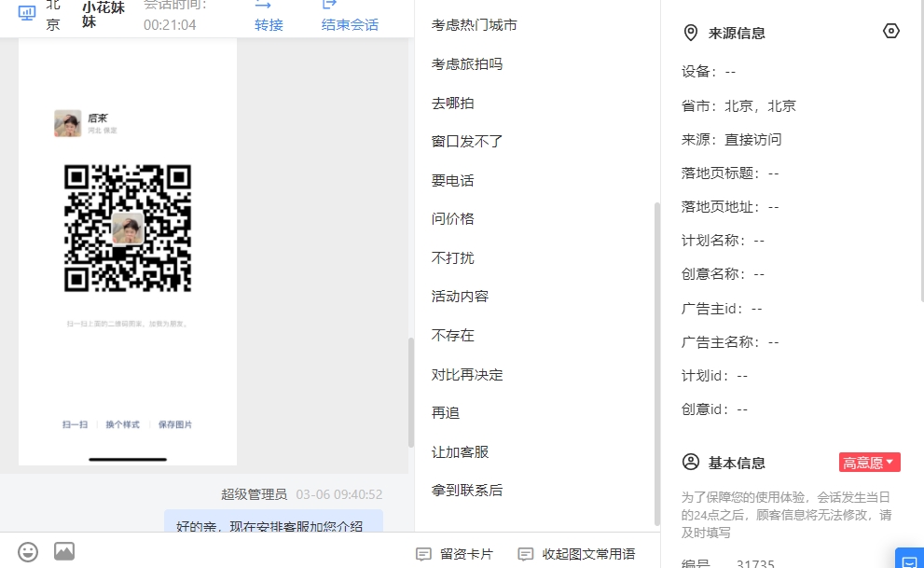This screenshot has width=924, height=568.
Task: Click the 结束会话 exit icon
Action: [329, 5]
